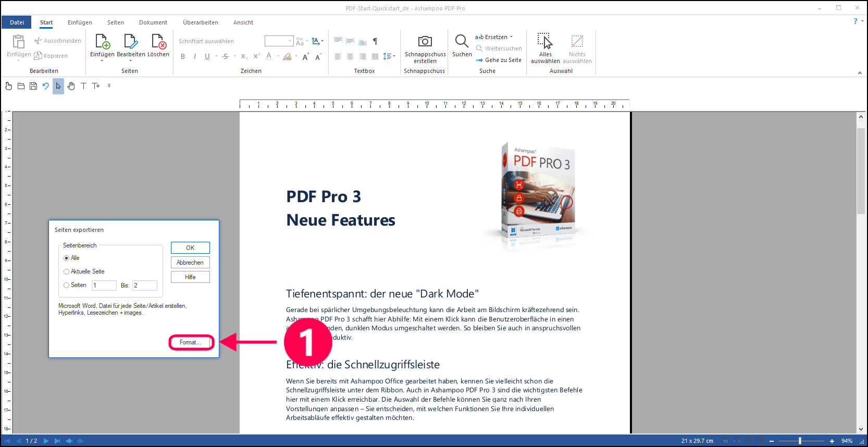Click the Abbrechen button
Viewport: 868px width, 447px height.
[190, 263]
